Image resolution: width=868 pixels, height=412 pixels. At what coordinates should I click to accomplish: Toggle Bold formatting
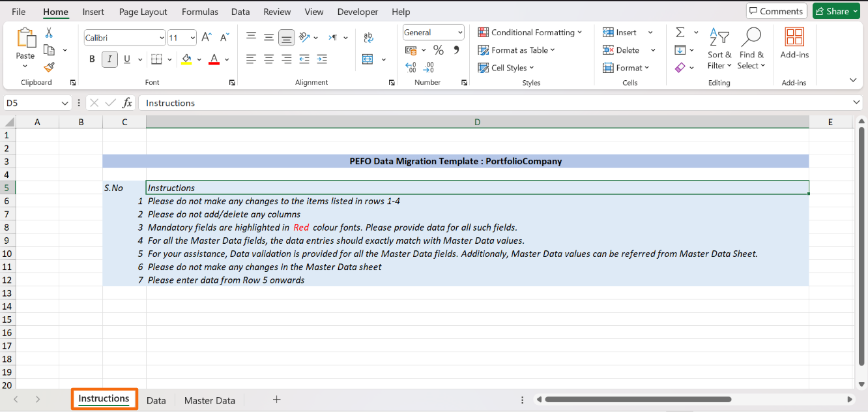(x=92, y=59)
